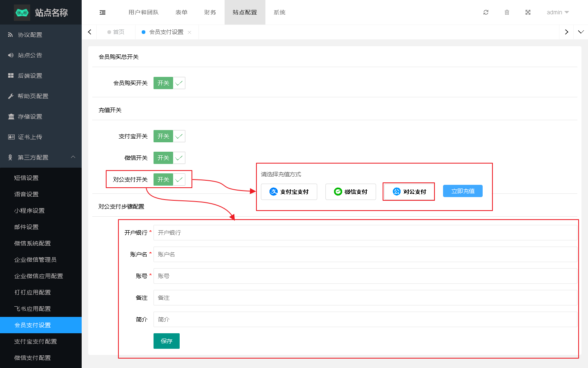Image resolution: width=588 pixels, height=368 pixels.
Task: Toggle the 支付宝开关 switch
Action: coord(169,136)
